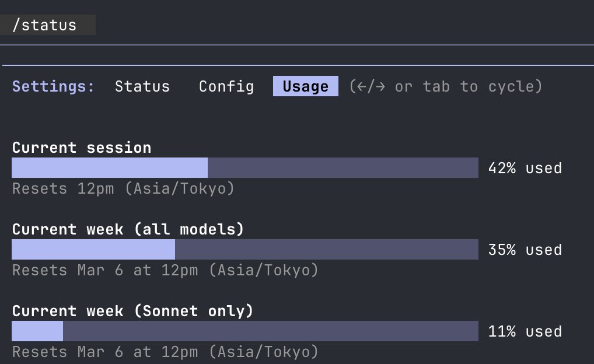Image resolution: width=594 pixels, height=364 pixels.
Task: Switch to the Status tab
Action: (x=142, y=86)
